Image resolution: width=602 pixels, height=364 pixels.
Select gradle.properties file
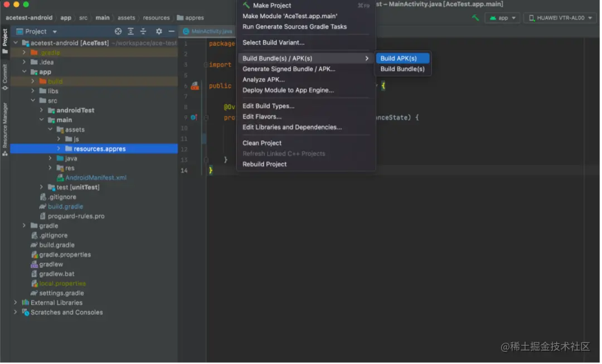pos(65,255)
